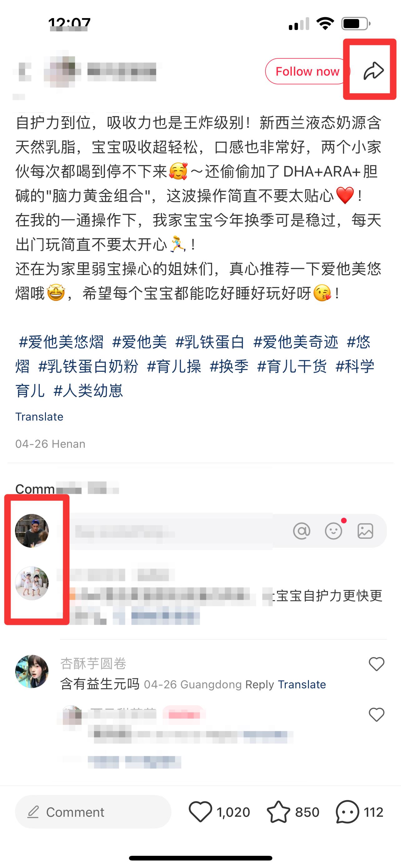Viewport: 401px width, 868px height.
Task: Tap the image attachment icon
Action: pyautogui.click(x=365, y=531)
